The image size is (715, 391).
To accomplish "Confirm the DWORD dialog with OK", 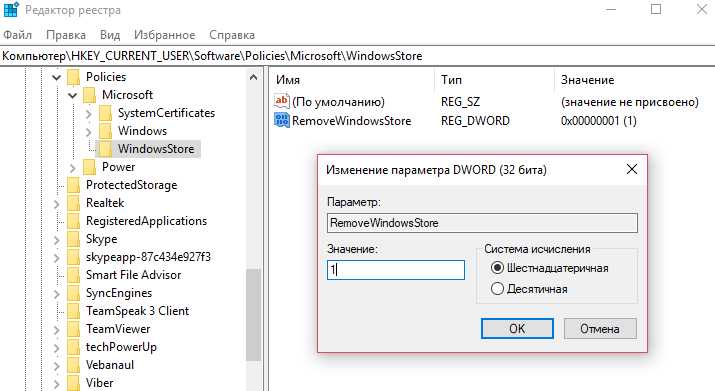I will click(x=517, y=328).
